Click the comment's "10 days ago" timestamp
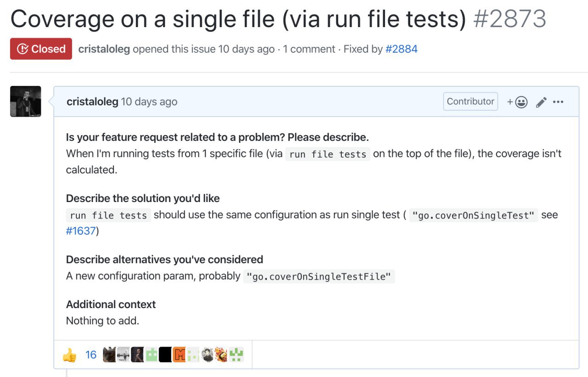Screen dimensions: 588x377 tap(149, 102)
